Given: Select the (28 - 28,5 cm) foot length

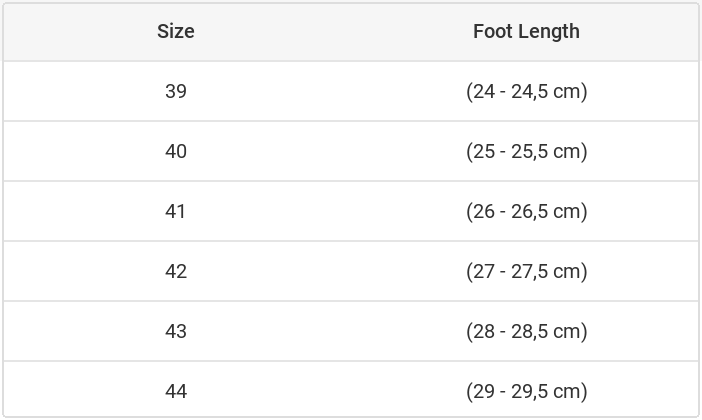Looking at the screenshot, I should [x=526, y=331].
